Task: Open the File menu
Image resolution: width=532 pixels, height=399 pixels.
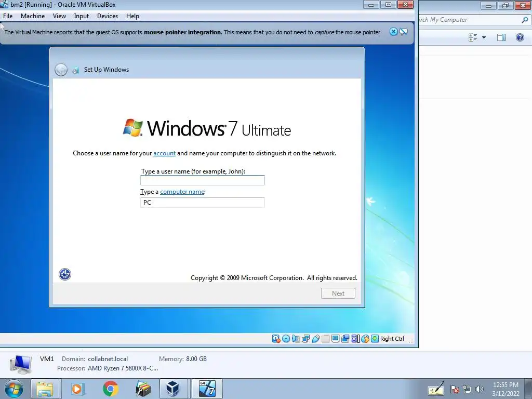Action: click(x=8, y=16)
